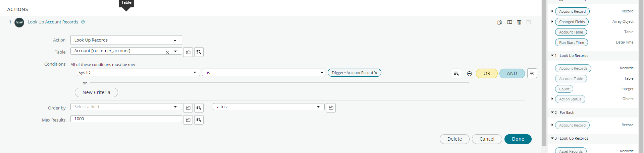Clear the Account table selection

point(167,52)
